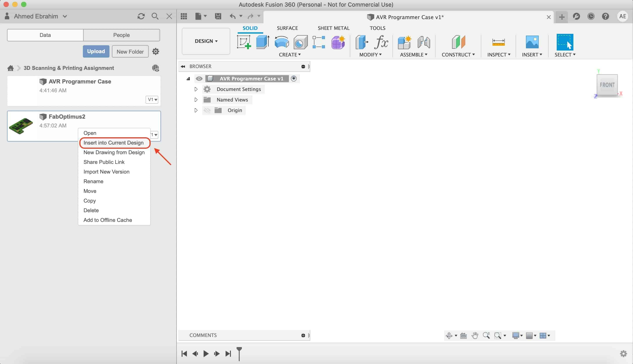
Task: Click the Undo arrow icon
Action: 232,16
